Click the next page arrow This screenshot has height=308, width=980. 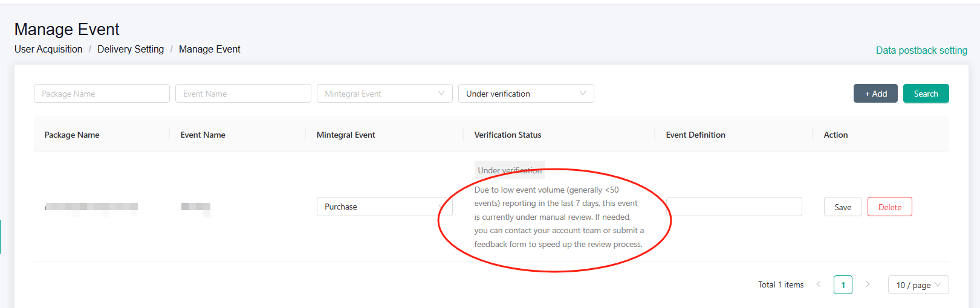point(868,284)
